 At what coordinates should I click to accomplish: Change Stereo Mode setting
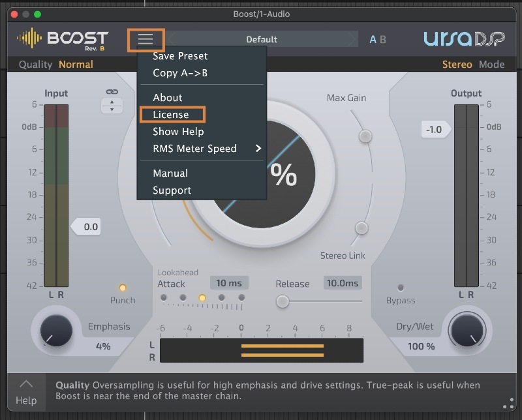coord(457,64)
